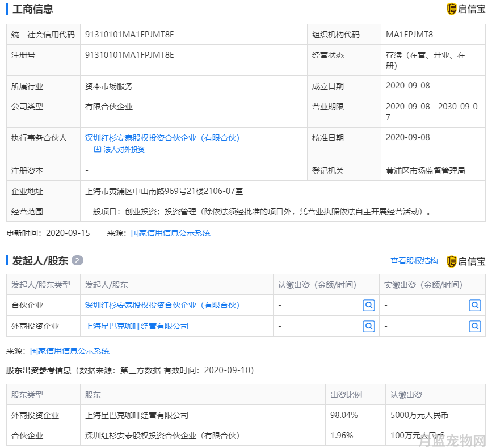This screenshot has width=492, height=448.
Task: Open 认缴出资 search icon for 深圳红杉安泰 row
Action: point(369,305)
